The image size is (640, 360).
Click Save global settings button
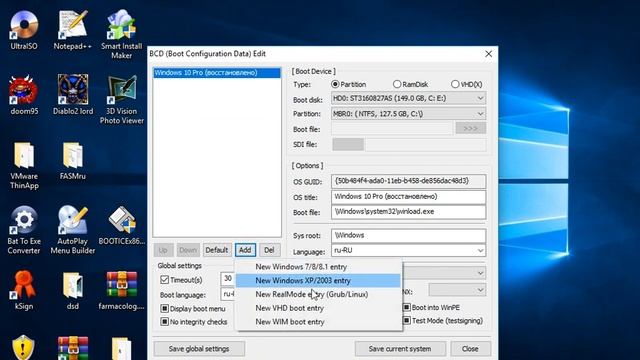tap(199, 349)
